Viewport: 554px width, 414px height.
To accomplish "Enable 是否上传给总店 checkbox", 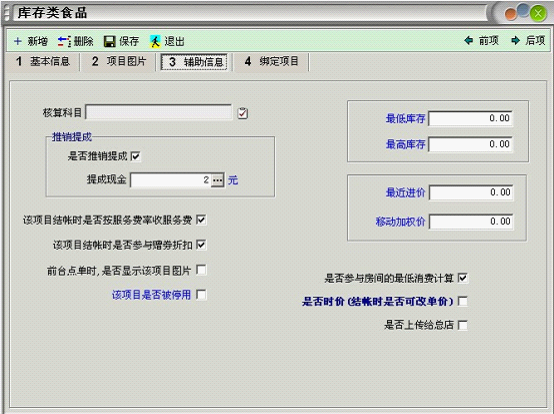I will click(462, 325).
